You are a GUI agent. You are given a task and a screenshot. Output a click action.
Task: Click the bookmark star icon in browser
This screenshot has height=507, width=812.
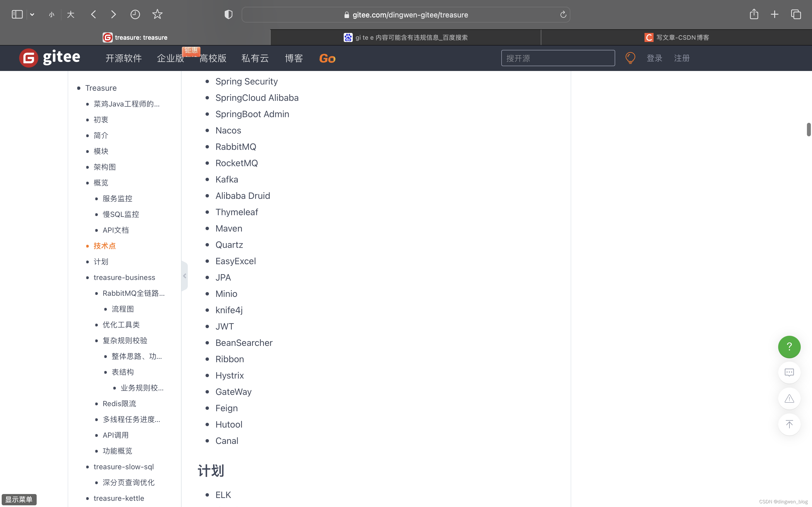pos(157,14)
